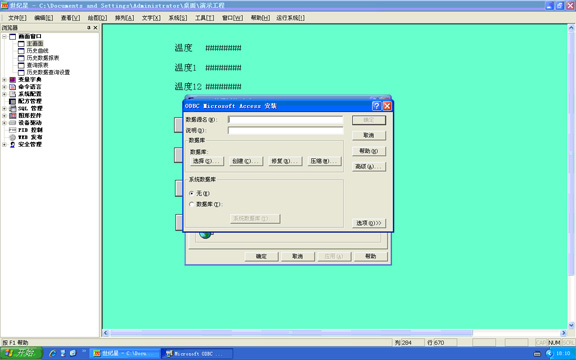Click the ODBC dialog question-mark help icon

point(376,106)
